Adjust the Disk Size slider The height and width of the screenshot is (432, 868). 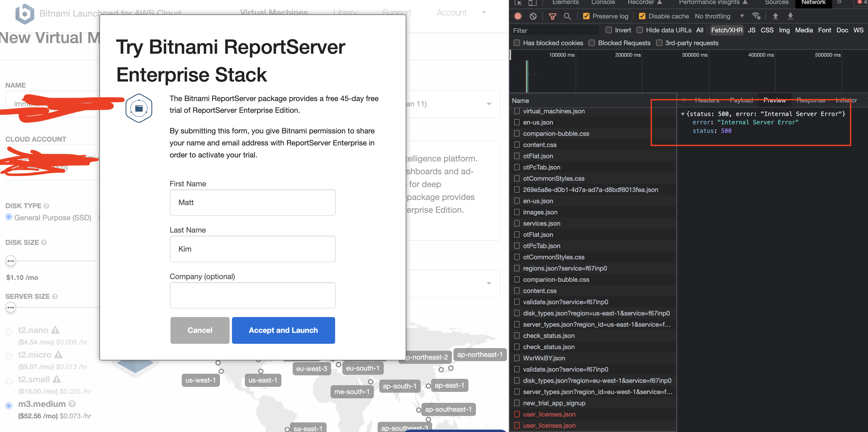(10, 260)
